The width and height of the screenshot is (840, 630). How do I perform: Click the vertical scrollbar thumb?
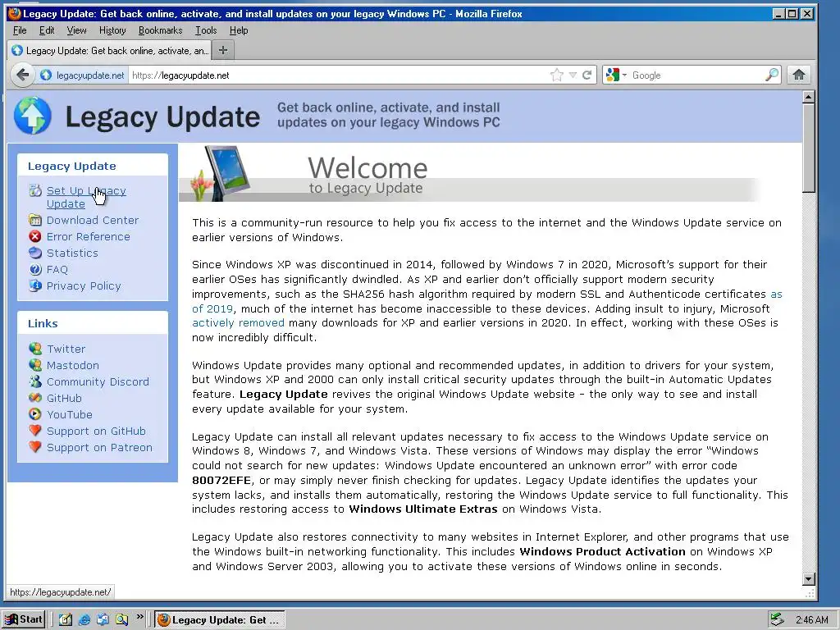click(808, 148)
